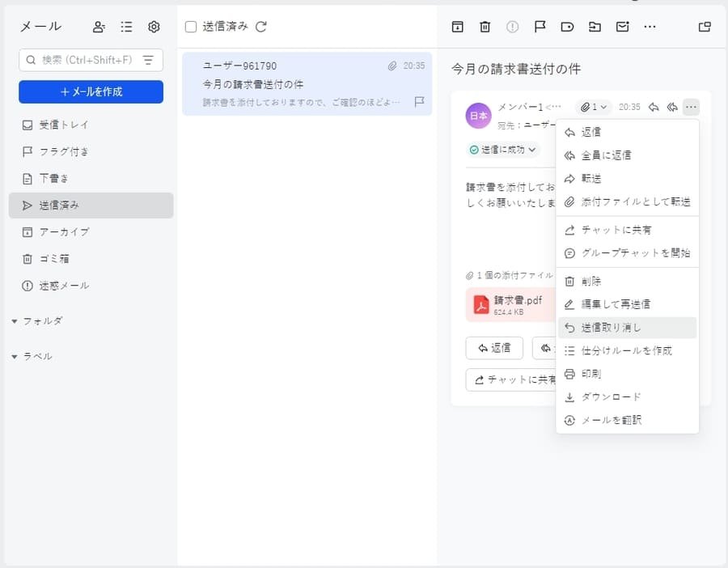
Task: Flag the message using the toolbar flag icon
Action: tap(540, 27)
